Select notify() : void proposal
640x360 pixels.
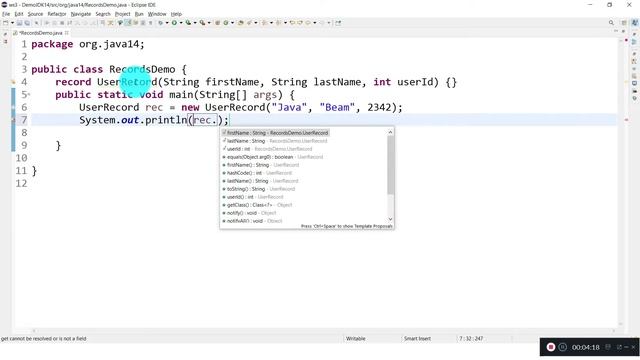249,213
